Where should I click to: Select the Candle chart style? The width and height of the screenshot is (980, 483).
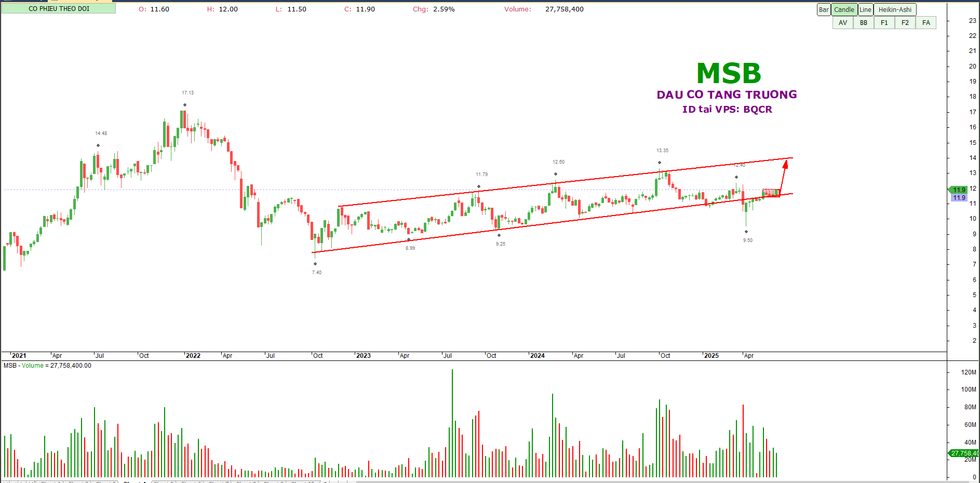(x=844, y=10)
